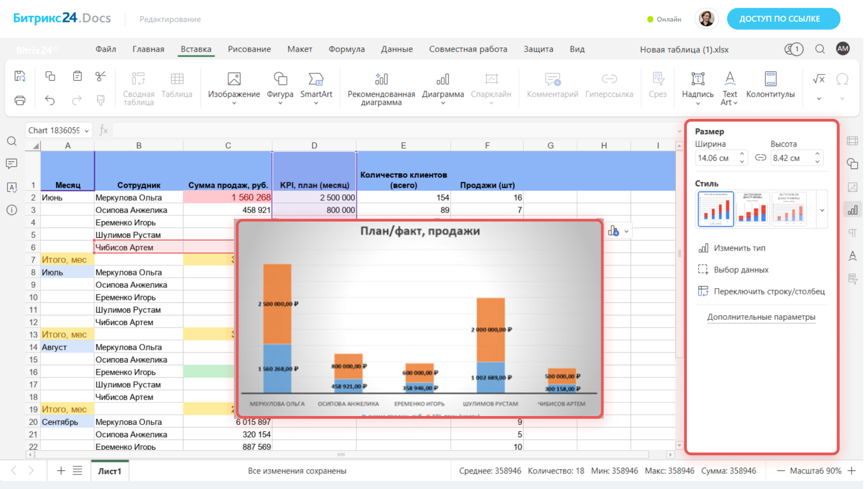
Task: Open the Данные ribbon tab
Action: (397, 49)
